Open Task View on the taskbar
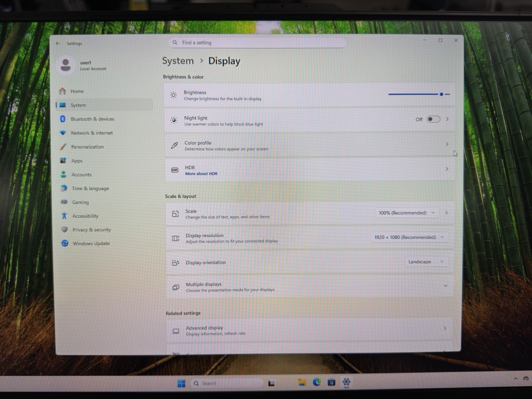 [x=271, y=383]
